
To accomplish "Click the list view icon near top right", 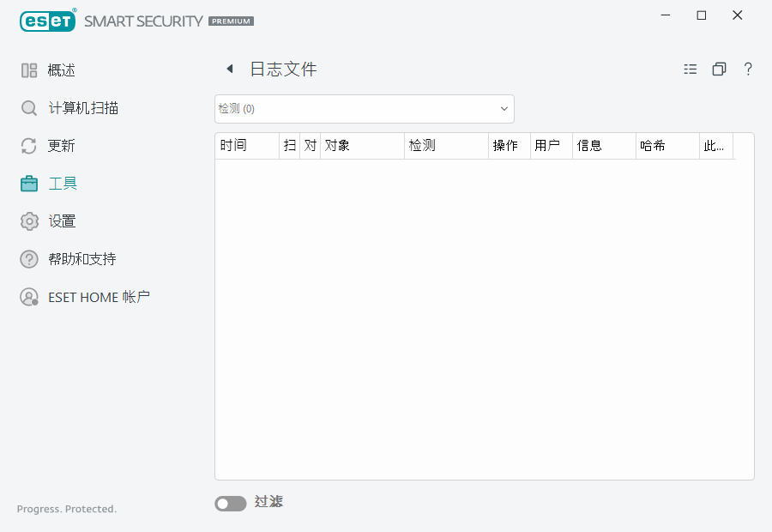I will click(691, 69).
